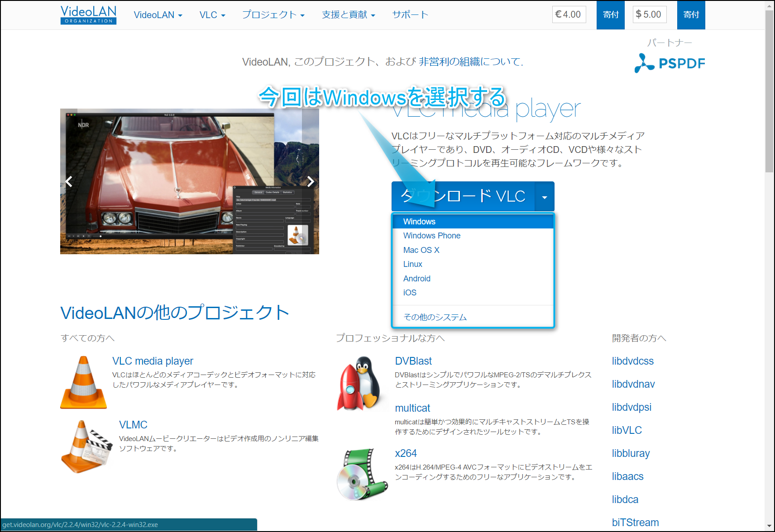Advance carousel with right arrow
The image size is (775, 532).
(311, 181)
